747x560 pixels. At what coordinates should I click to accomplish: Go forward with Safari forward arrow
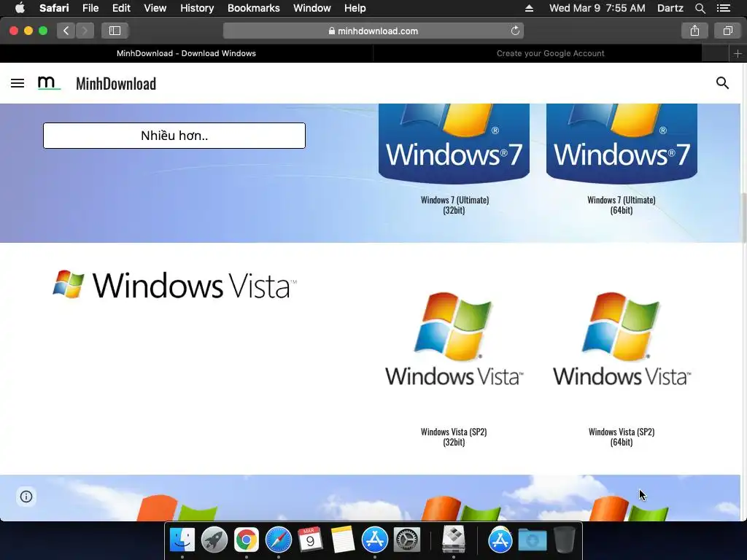(85, 31)
